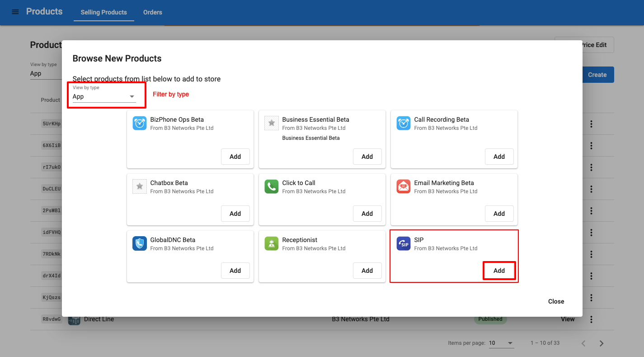644x357 pixels.
Task: Add BizPhone Ops Beta to store
Action: pyautogui.click(x=235, y=157)
